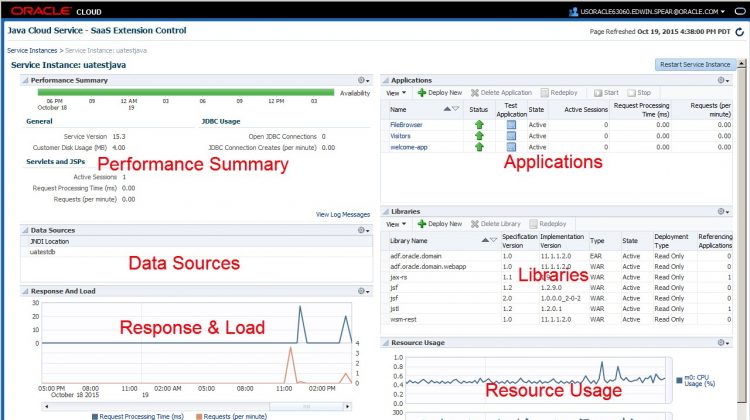This screenshot has width=750, height=420.
Task: Click the Request Processing Time legend swatch
Action: point(95,417)
